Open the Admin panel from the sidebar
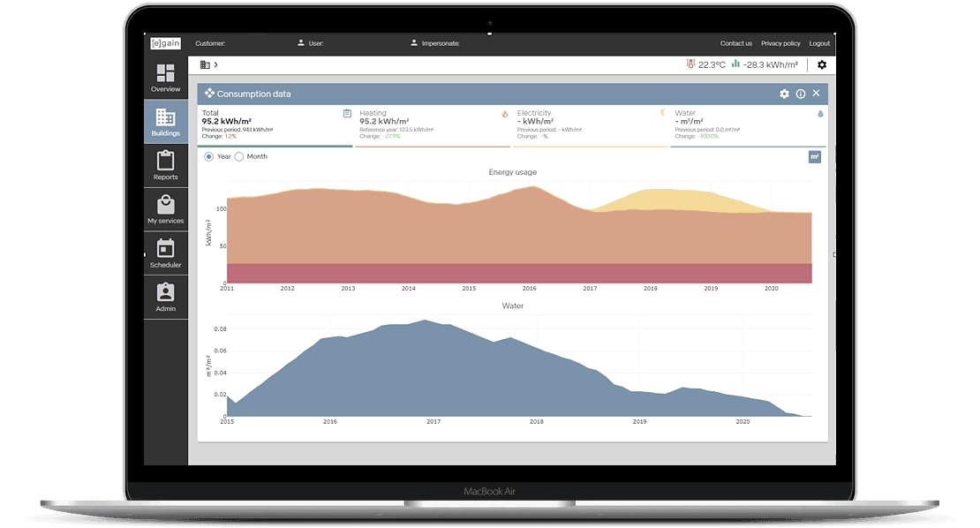This screenshot has height=528, width=980. (165, 297)
